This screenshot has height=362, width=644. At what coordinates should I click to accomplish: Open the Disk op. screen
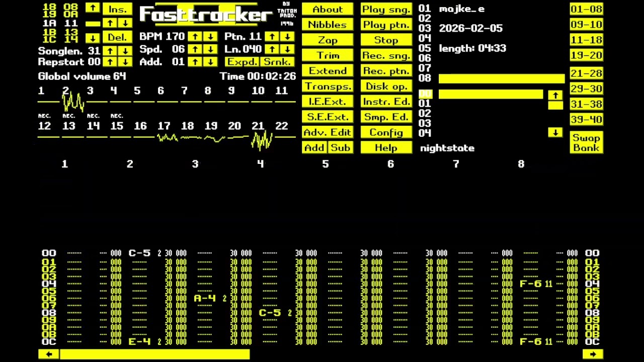[x=386, y=86]
